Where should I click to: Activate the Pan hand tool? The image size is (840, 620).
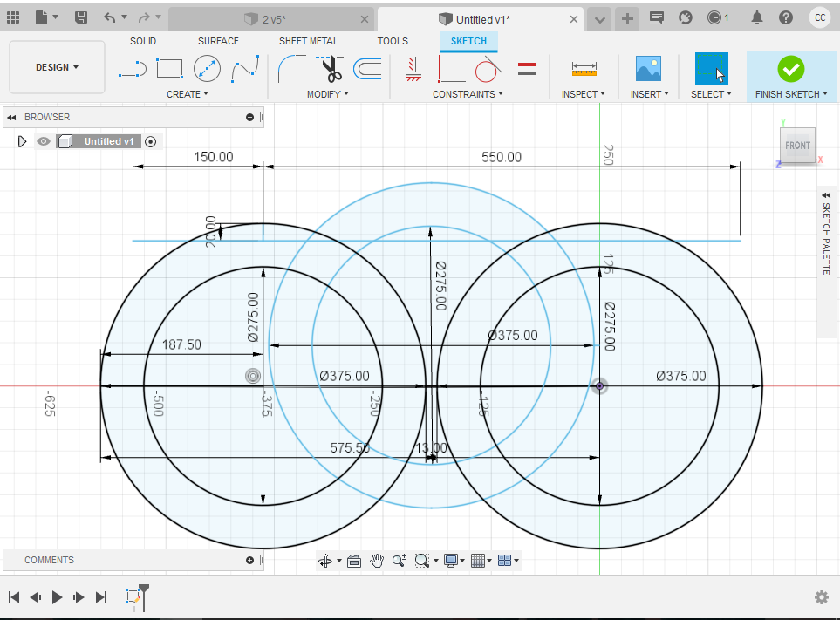377,561
